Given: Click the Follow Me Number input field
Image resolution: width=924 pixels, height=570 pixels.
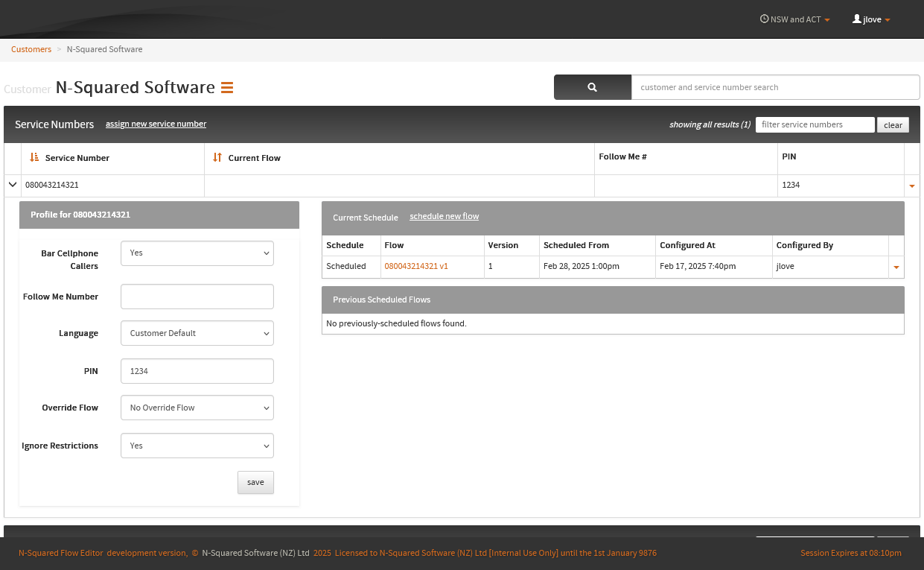Looking at the screenshot, I should coord(197,297).
